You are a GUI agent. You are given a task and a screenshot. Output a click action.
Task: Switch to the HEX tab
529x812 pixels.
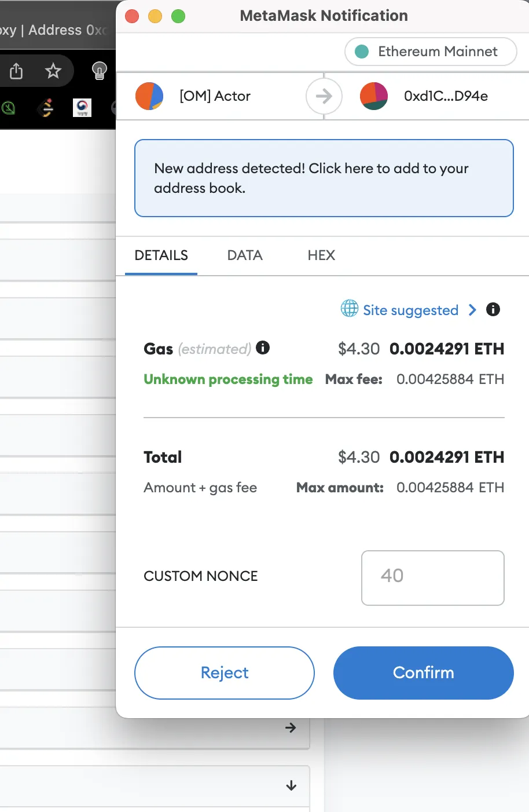click(321, 255)
